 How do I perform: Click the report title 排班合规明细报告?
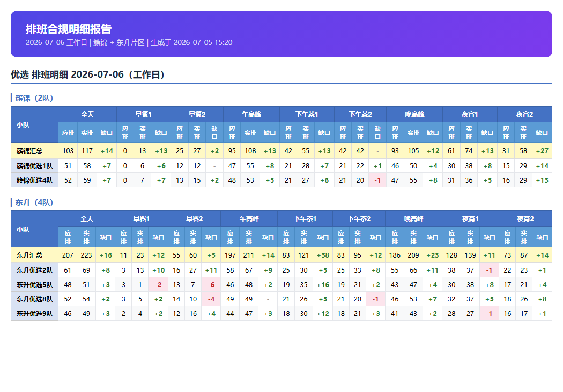pyautogui.click(x=69, y=29)
